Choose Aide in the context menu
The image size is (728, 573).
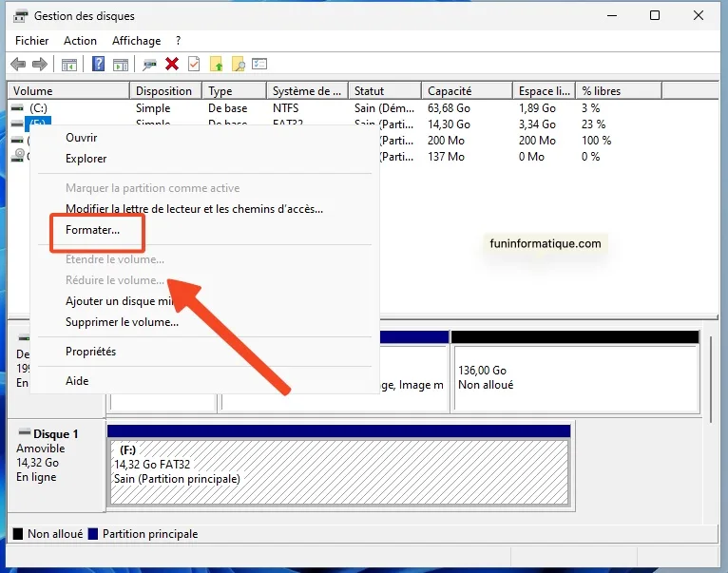204,381
